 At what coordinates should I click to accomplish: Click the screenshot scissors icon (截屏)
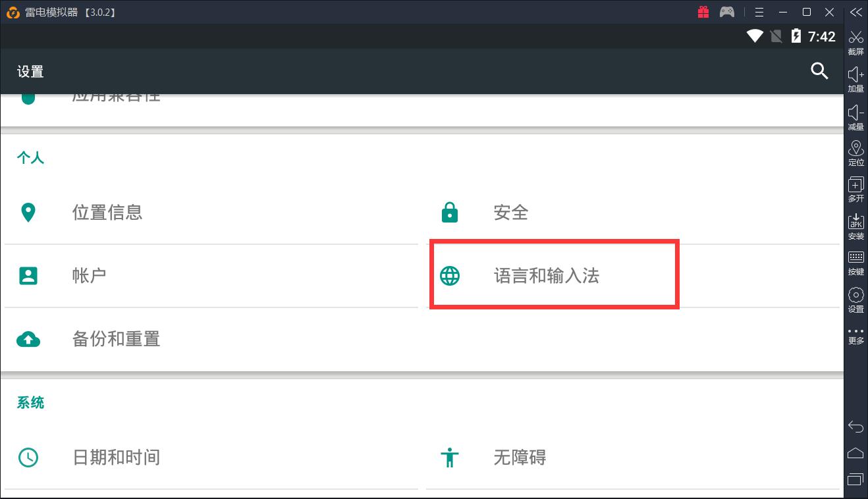(x=855, y=41)
